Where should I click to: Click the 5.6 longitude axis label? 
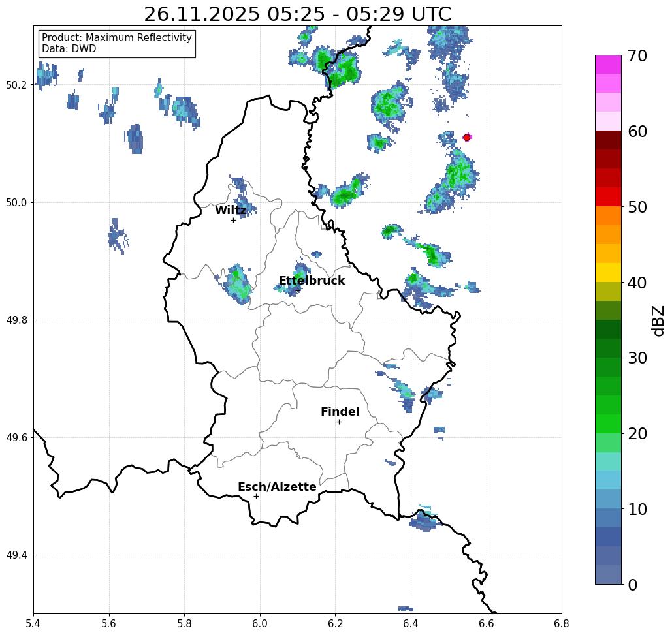click(109, 623)
